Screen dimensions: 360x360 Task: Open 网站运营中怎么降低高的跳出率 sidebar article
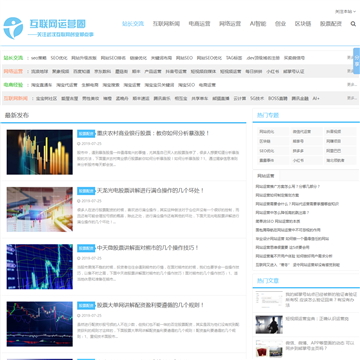(x=282, y=213)
